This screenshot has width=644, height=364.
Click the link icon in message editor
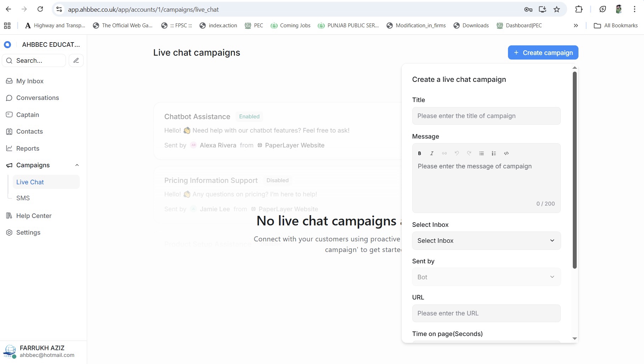(x=444, y=153)
